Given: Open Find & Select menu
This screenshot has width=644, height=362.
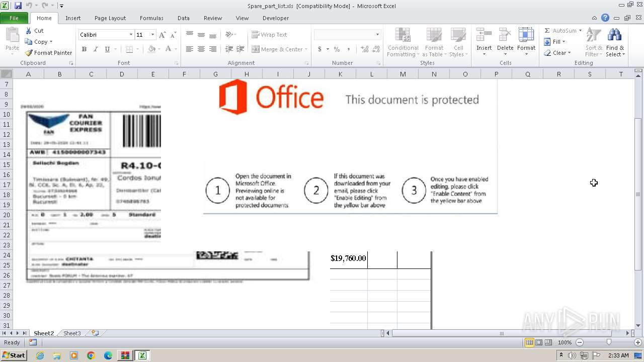Looking at the screenshot, I should (x=615, y=42).
